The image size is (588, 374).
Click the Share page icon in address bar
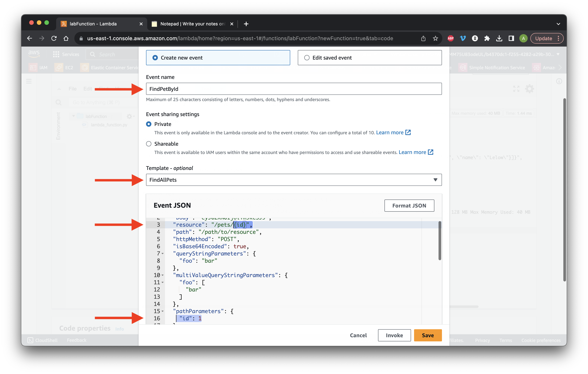click(423, 38)
